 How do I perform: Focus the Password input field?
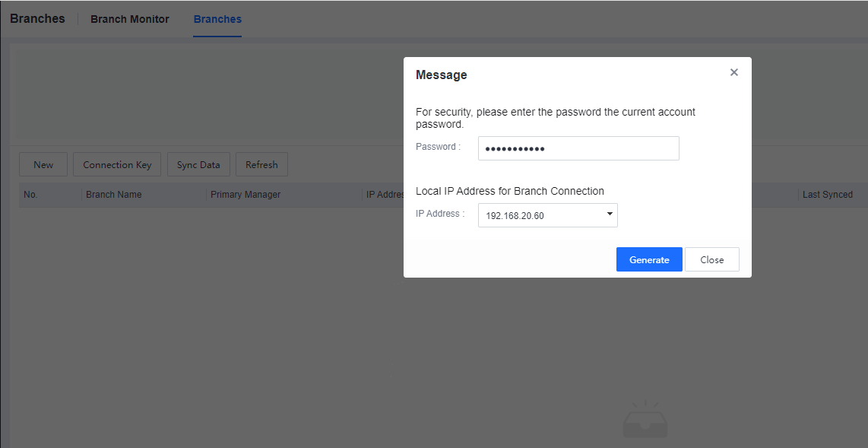point(578,148)
